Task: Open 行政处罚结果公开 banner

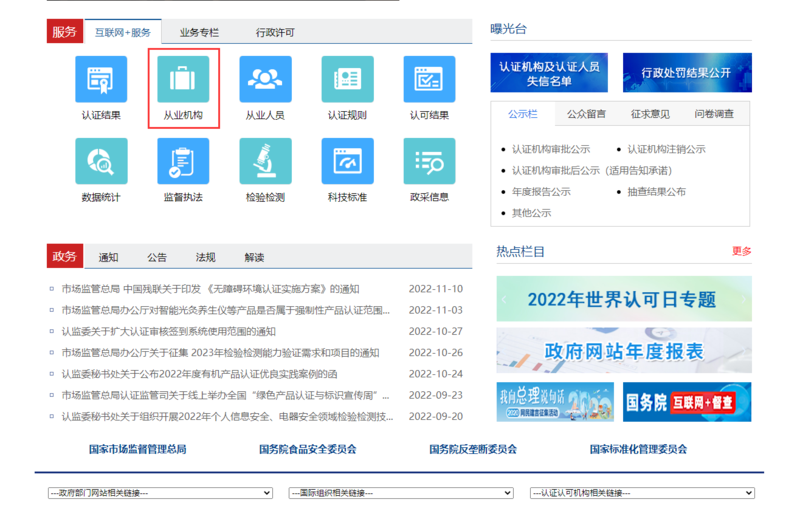Action: [x=687, y=72]
